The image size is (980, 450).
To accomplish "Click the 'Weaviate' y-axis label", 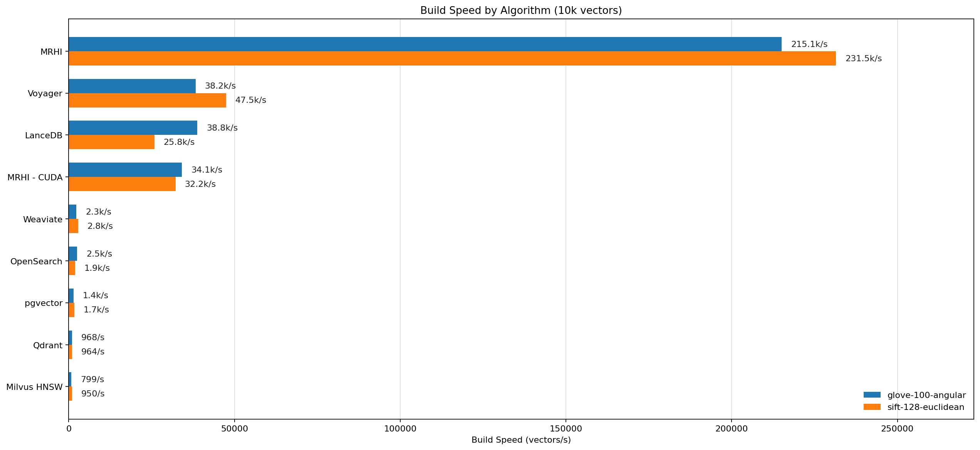I will click(x=43, y=220).
